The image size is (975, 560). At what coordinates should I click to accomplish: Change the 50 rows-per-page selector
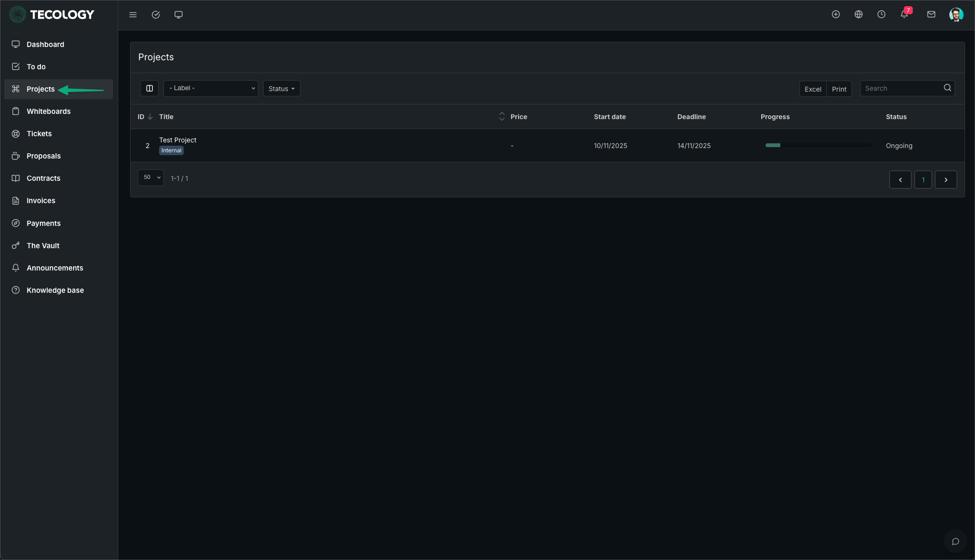(x=151, y=177)
